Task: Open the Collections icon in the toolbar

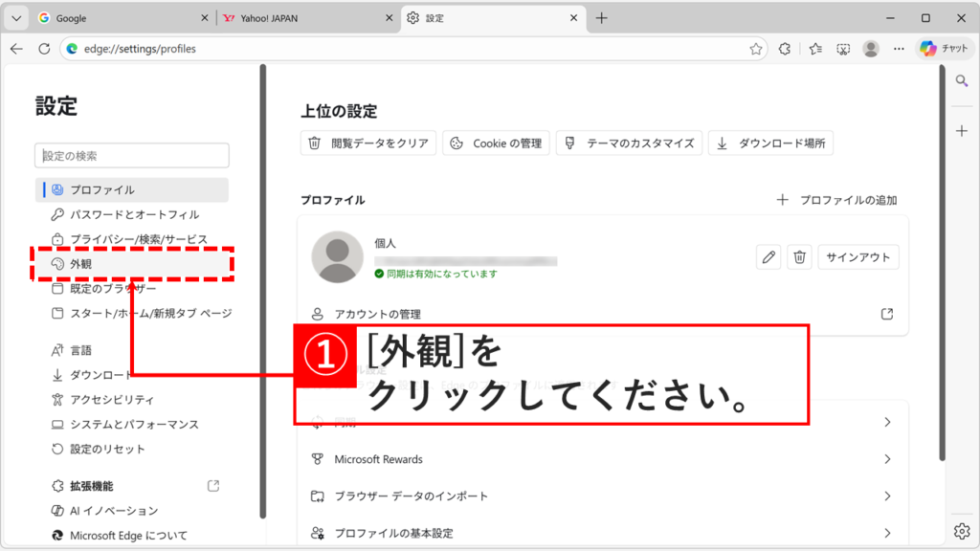Action: click(x=813, y=48)
